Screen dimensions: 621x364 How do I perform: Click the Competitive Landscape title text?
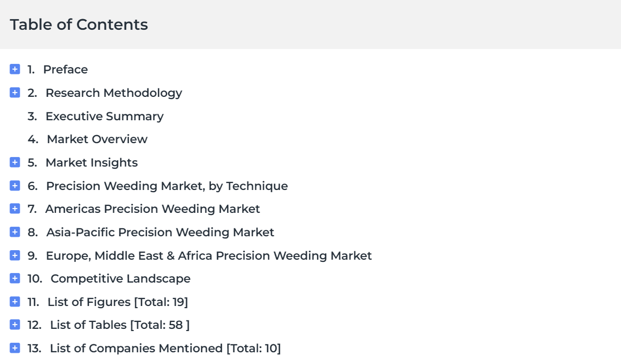[x=120, y=279]
